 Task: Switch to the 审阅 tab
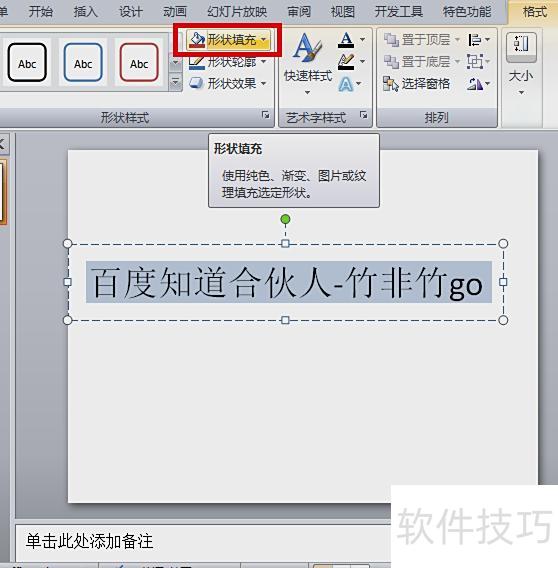pyautogui.click(x=299, y=12)
